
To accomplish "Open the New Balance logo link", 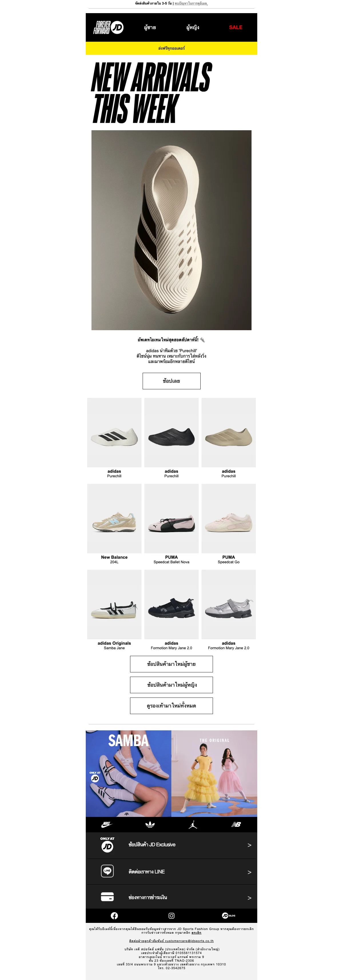I will (x=236, y=824).
